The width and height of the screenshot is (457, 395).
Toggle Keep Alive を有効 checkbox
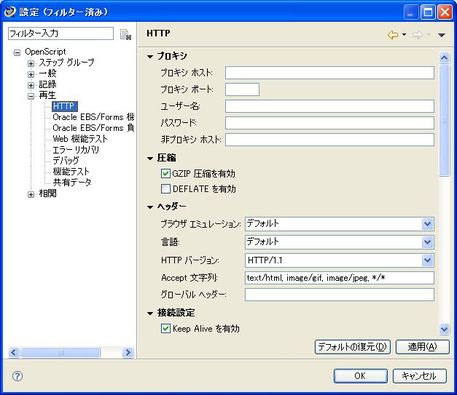165,328
